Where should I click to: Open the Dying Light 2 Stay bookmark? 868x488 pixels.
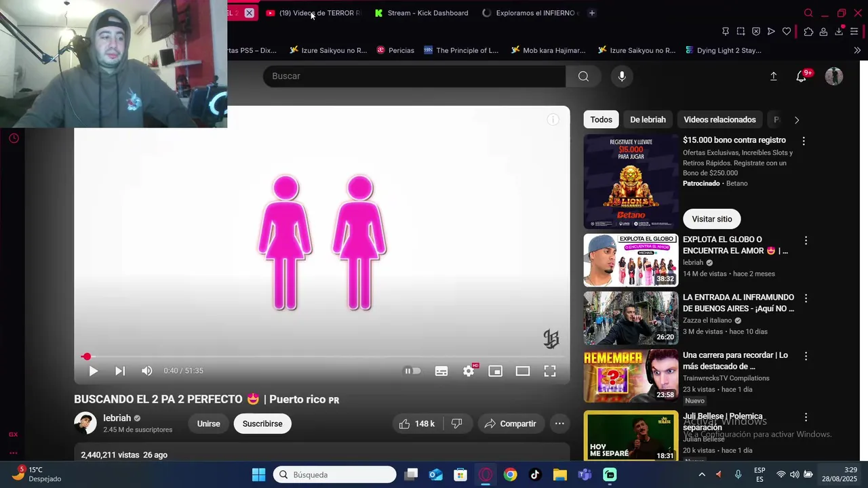(724, 50)
